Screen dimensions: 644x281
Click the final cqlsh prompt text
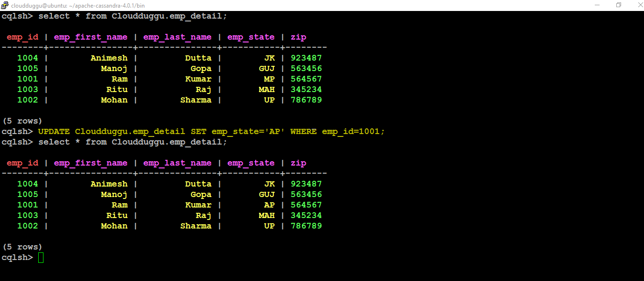point(17,257)
